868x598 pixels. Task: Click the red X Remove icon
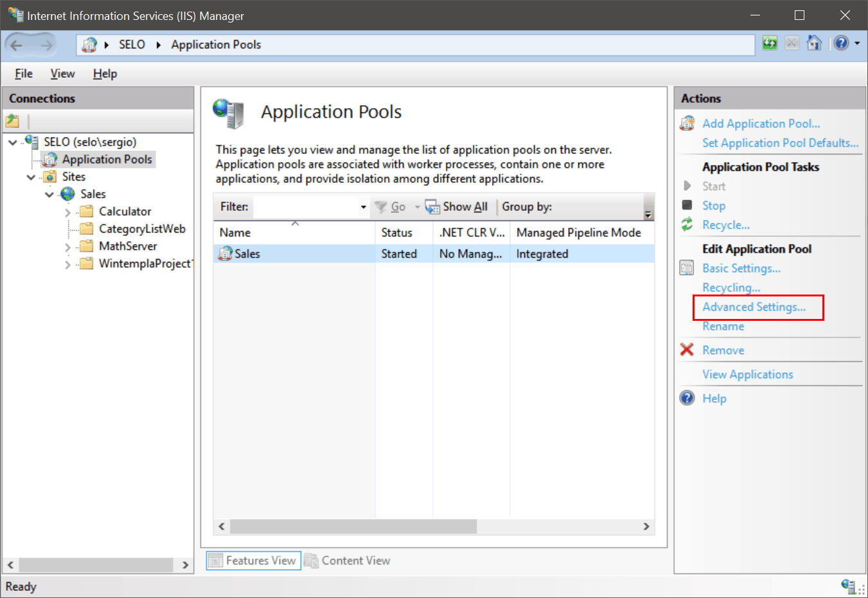pos(687,350)
